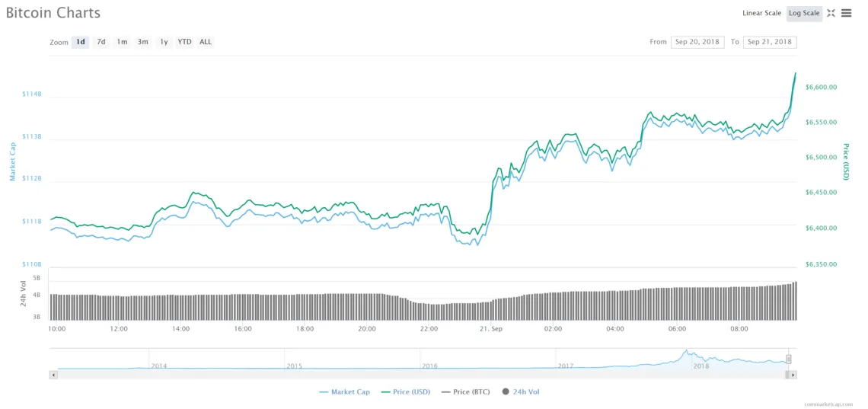Switch to Linear Scale
Screen dimensions: 868x409
(761, 13)
